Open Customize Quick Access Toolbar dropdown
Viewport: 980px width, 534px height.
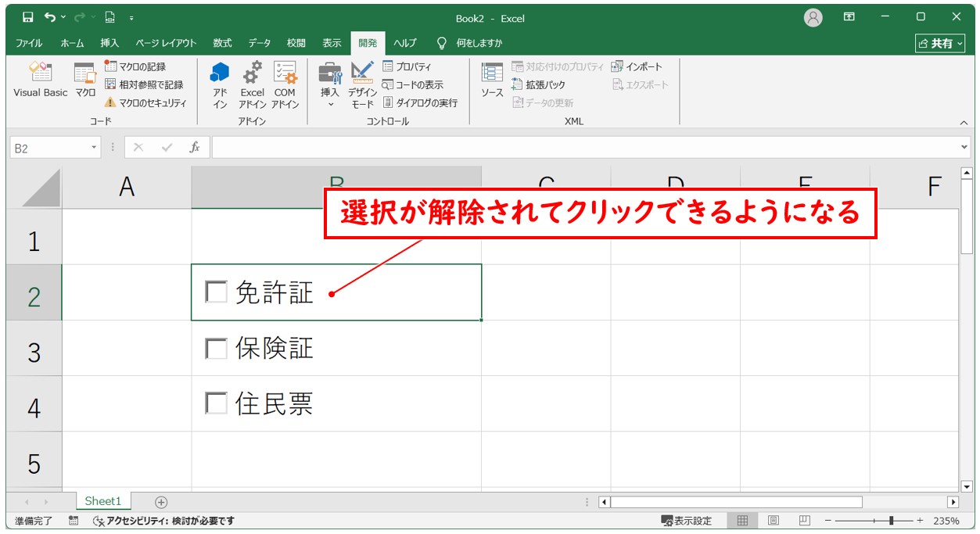(131, 17)
